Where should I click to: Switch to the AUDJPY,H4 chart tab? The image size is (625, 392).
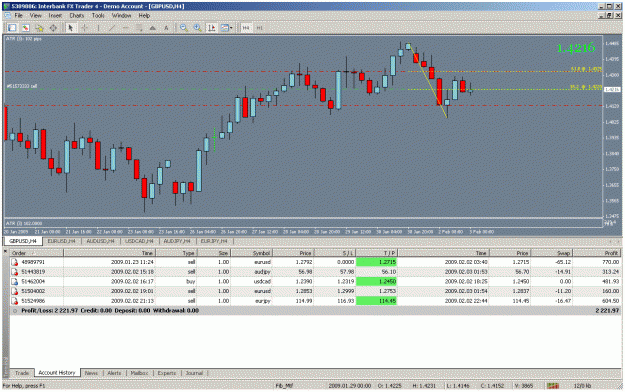[x=177, y=241]
